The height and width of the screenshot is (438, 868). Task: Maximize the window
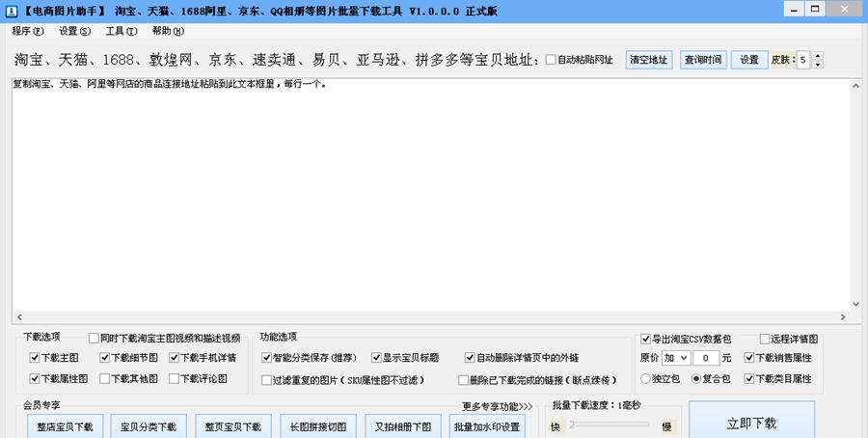click(815, 10)
